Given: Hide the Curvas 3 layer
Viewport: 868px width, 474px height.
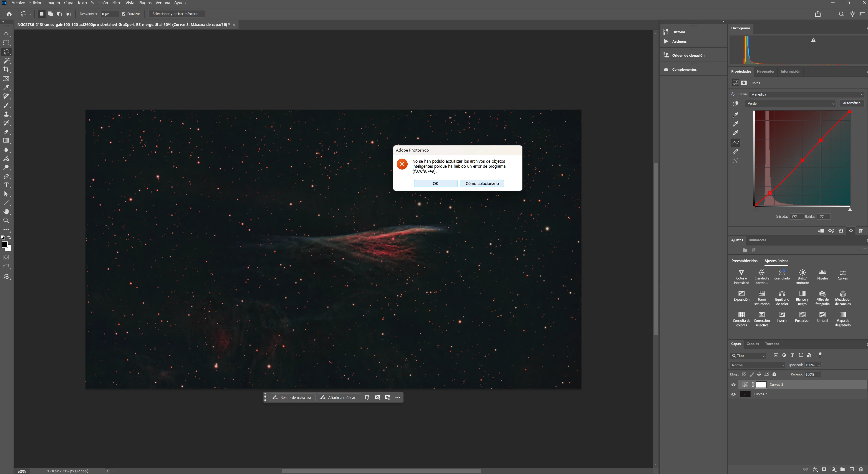Looking at the screenshot, I should tap(733, 385).
